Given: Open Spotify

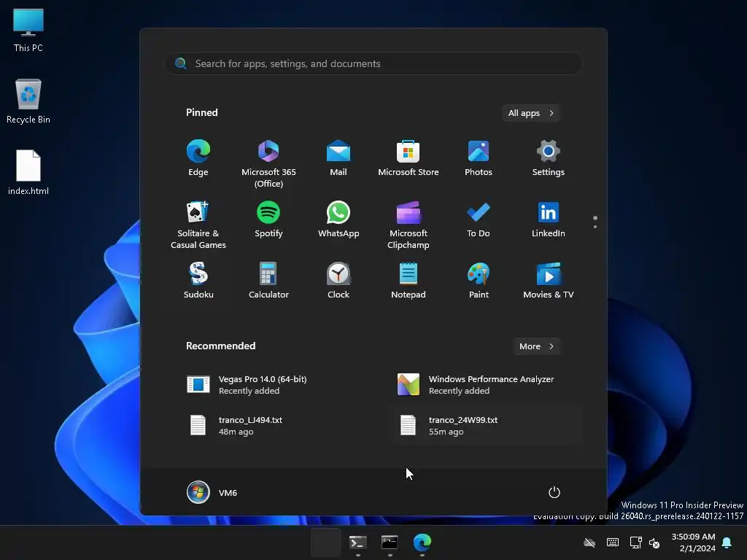Looking at the screenshot, I should (268, 219).
